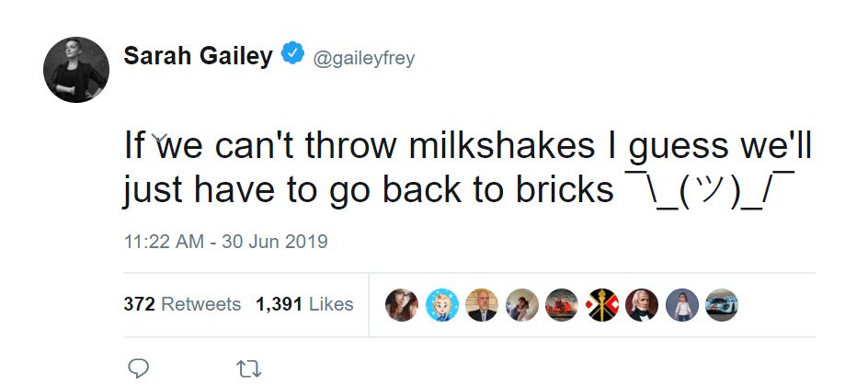This screenshot has height=385, width=868.
Task: Click the race car avatar
Action: (722, 305)
